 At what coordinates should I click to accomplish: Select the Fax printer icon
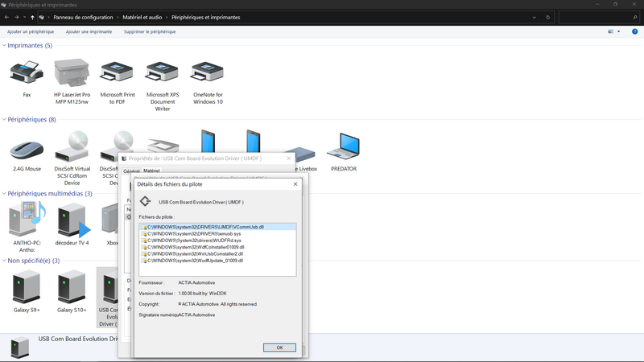coord(27,72)
